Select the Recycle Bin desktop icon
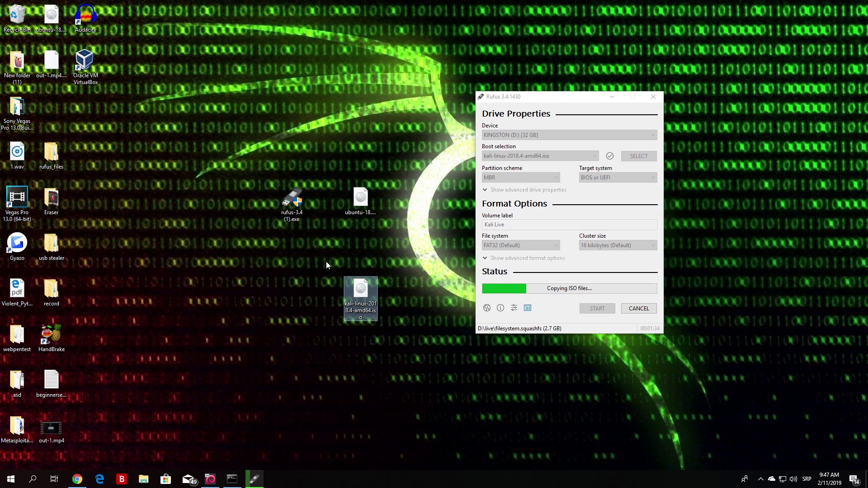 point(17,19)
